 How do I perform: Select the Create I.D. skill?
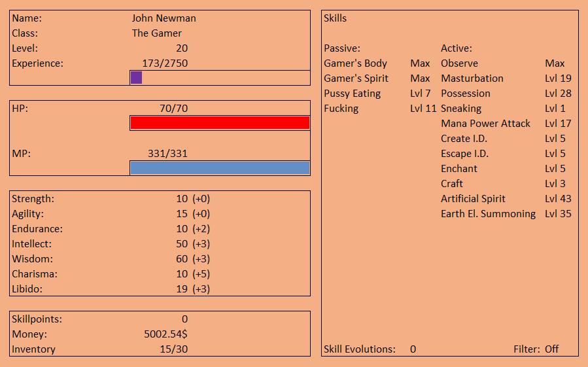coord(464,138)
